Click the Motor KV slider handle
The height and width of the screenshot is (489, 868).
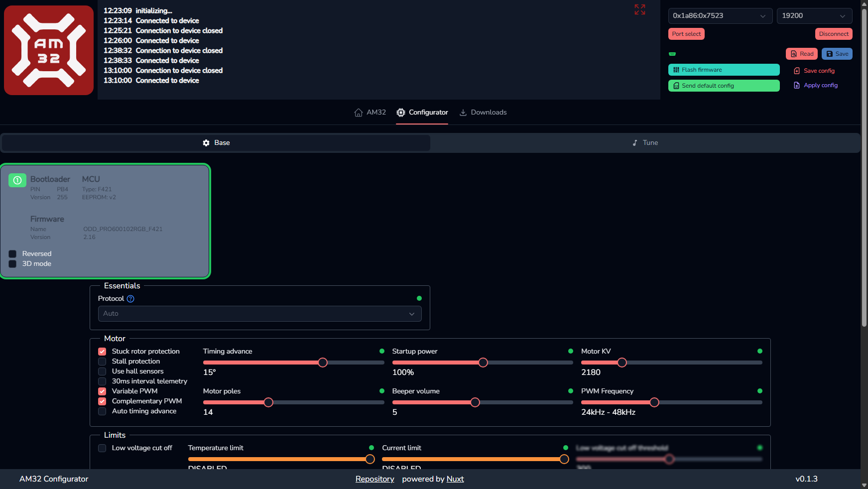pos(622,363)
